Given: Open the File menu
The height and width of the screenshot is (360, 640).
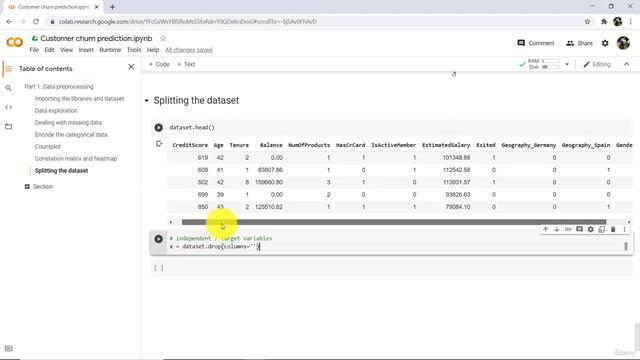Looking at the screenshot, I should click(x=34, y=50).
